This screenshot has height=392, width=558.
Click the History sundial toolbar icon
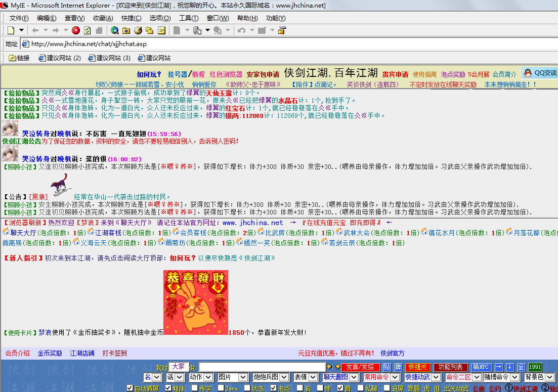click(138, 30)
